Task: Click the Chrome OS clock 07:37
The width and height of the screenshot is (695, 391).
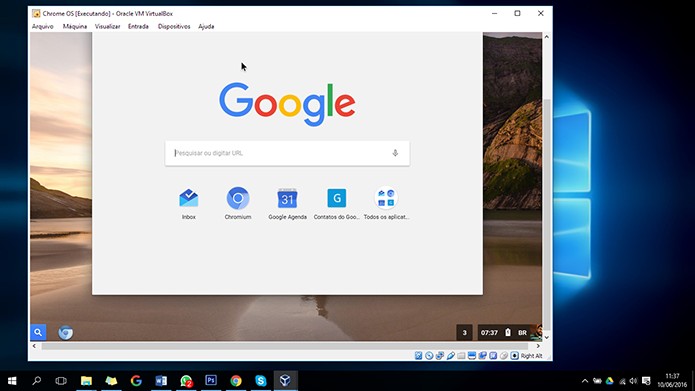Action: [x=489, y=332]
